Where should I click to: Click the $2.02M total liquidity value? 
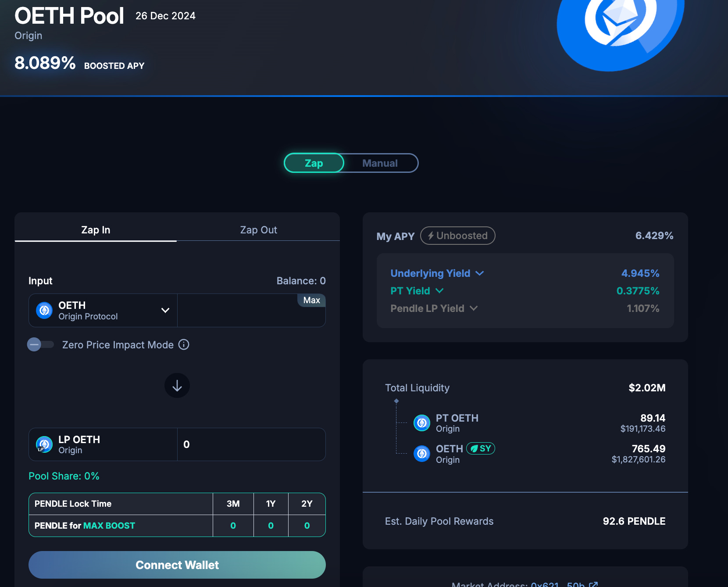click(647, 388)
